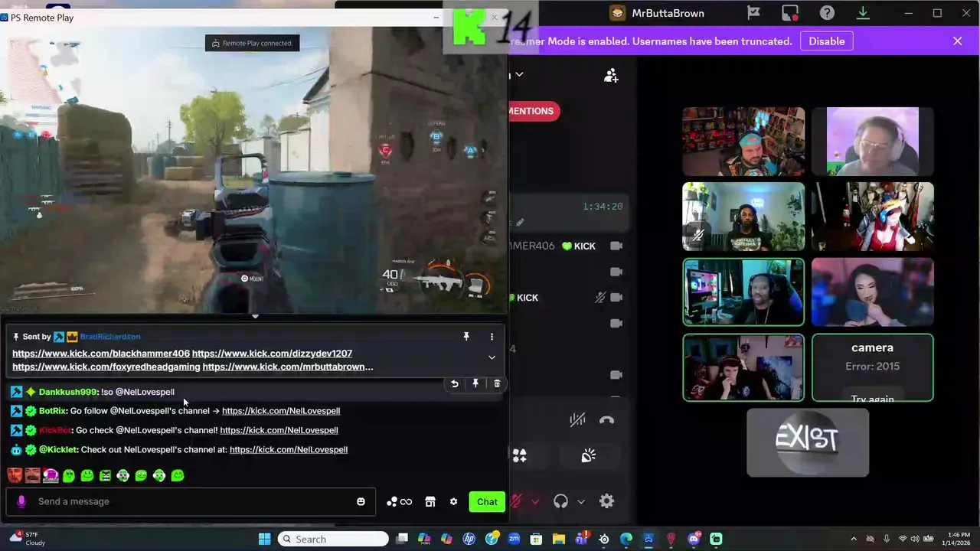Insert the pink character emote in the emote row
Image resolution: width=980 pixels, height=551 pixels.
[x=51, y=475]
